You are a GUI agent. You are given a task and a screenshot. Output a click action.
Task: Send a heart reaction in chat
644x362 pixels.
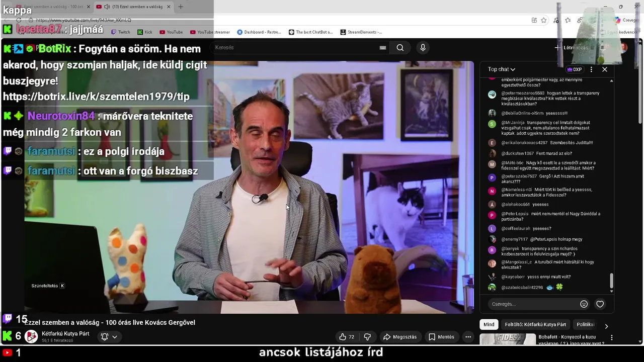click(x=600, y=304)
